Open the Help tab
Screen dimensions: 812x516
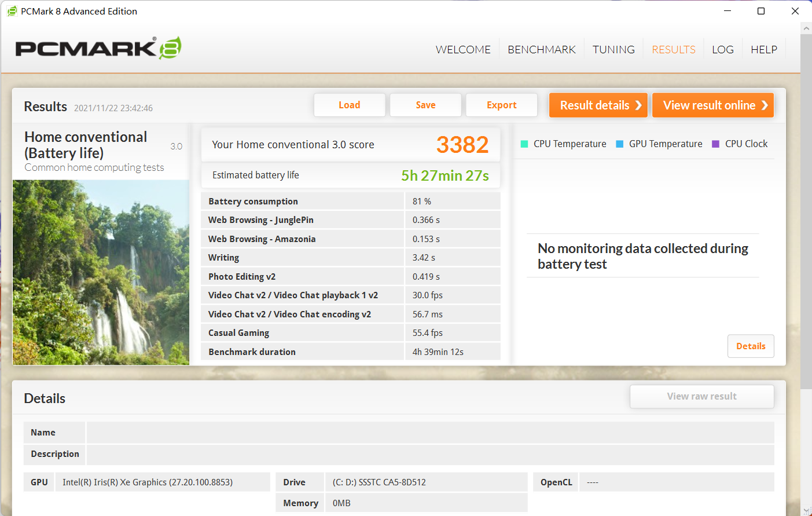(764, 50)
